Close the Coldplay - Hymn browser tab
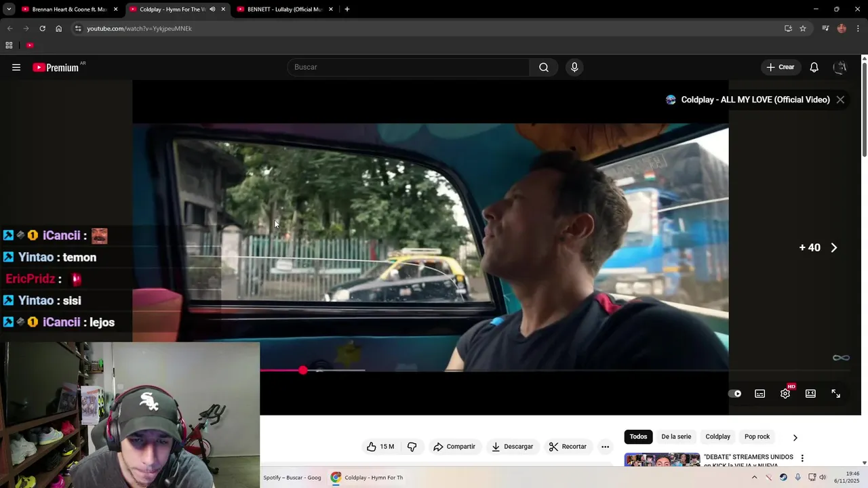The image size is (868, 488). (223, 9)
